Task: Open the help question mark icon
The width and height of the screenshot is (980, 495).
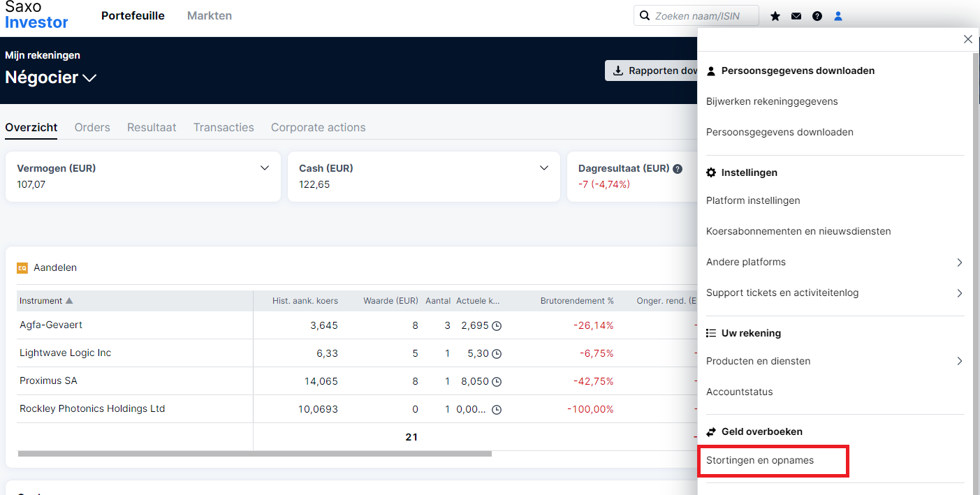Action: click(x=817, y=16)
